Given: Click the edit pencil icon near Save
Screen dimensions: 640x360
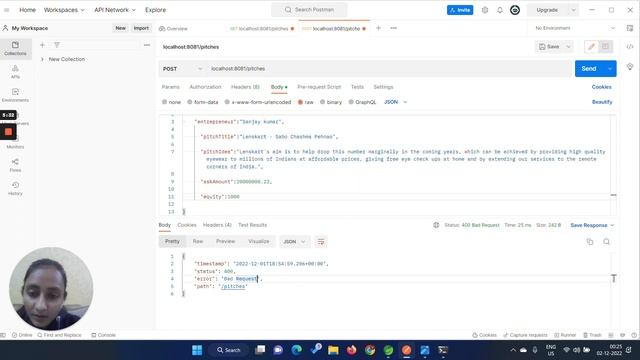Looking at the screenshot, I should [591, 47].
